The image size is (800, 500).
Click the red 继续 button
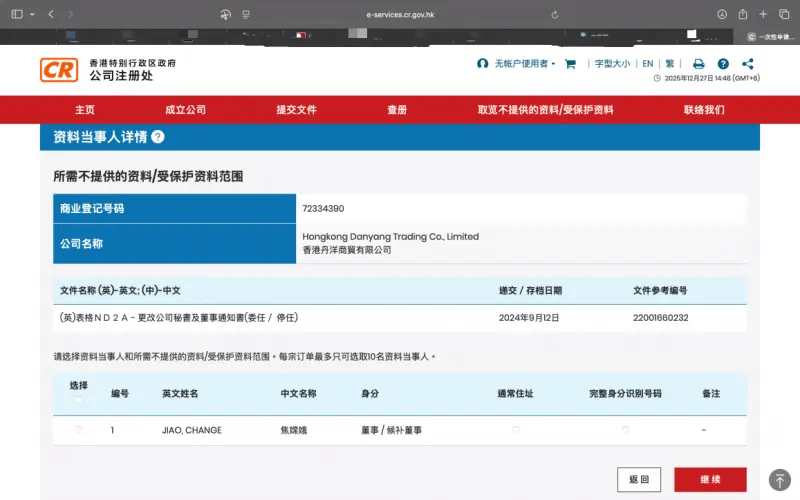click(710, 480)
